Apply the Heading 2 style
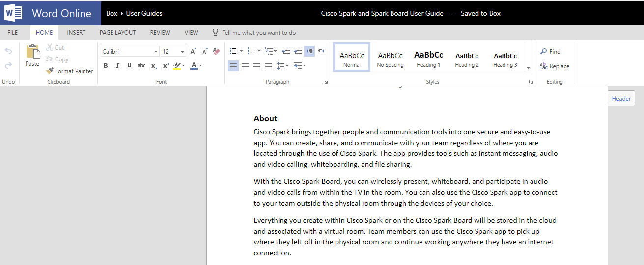The height and width of the screenshot is (265, 644). coord(467,57)
